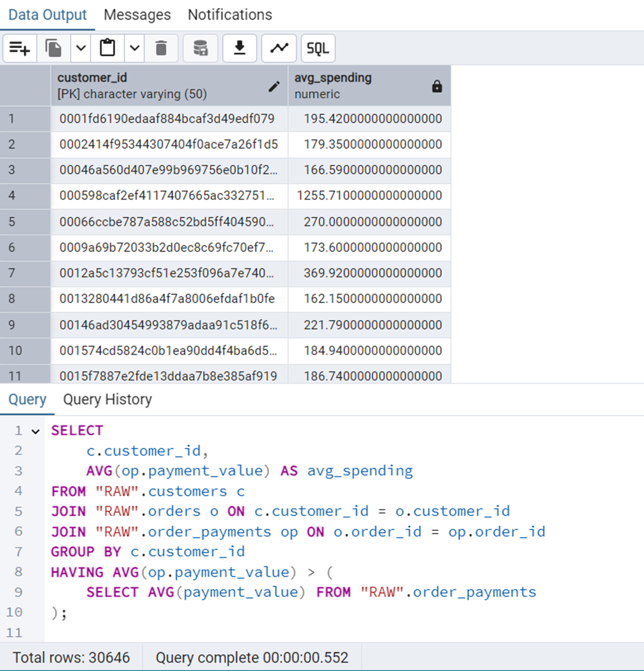Click the Paste clipboard icon
This screenshot has height=671, width=644.
coord(108,49)
